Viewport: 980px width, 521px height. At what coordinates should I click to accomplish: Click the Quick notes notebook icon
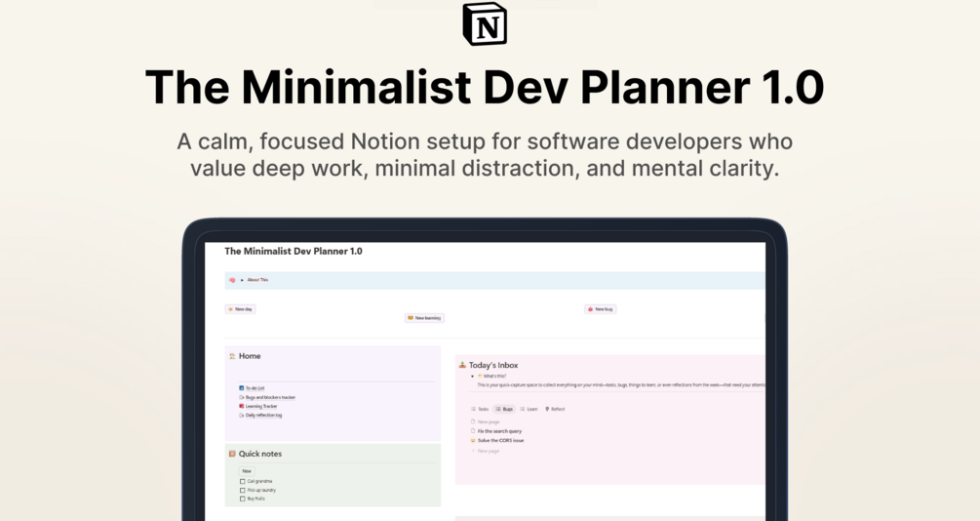click(x=232, y=454)
